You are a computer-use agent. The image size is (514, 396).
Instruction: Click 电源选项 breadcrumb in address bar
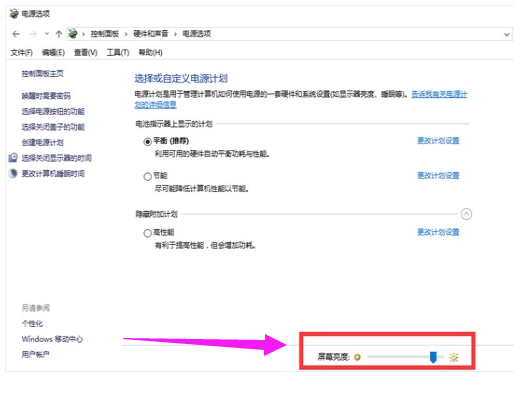coord(196,34)
